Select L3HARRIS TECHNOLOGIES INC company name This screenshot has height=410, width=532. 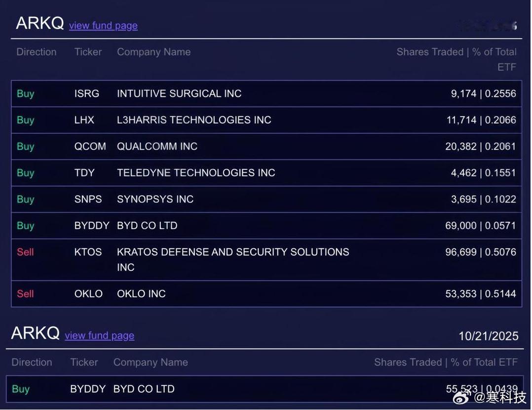pos(194,120)
